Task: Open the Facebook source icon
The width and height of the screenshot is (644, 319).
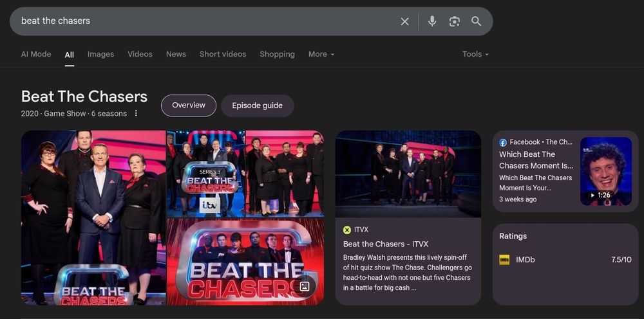Action: pyautogui.click(x=503, y=142)
